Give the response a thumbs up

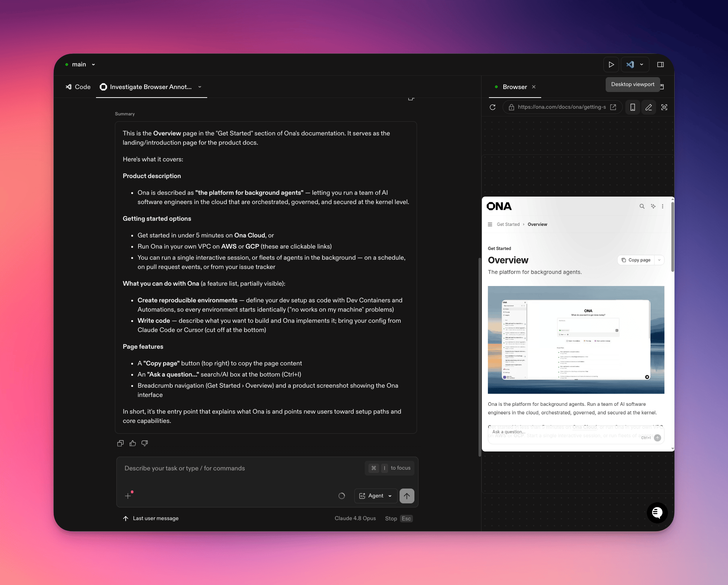coord(133,443)
